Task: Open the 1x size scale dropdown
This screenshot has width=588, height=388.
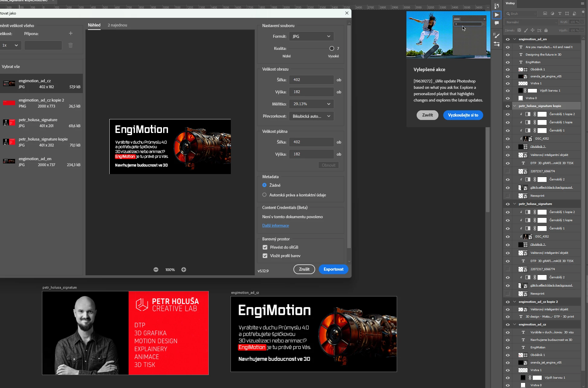Action: coord(10,45)
